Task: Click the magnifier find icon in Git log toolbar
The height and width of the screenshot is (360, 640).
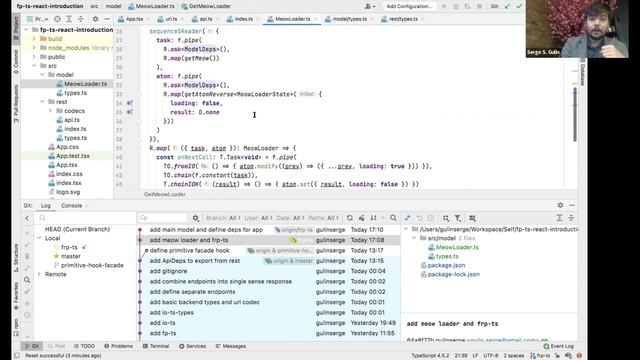Action: tap(393, 218)
